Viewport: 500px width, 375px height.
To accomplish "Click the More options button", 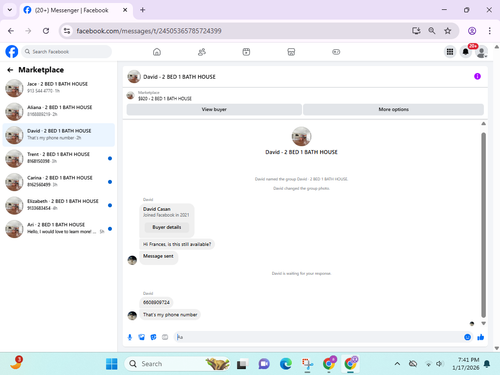I will click(x=393, y=109).
